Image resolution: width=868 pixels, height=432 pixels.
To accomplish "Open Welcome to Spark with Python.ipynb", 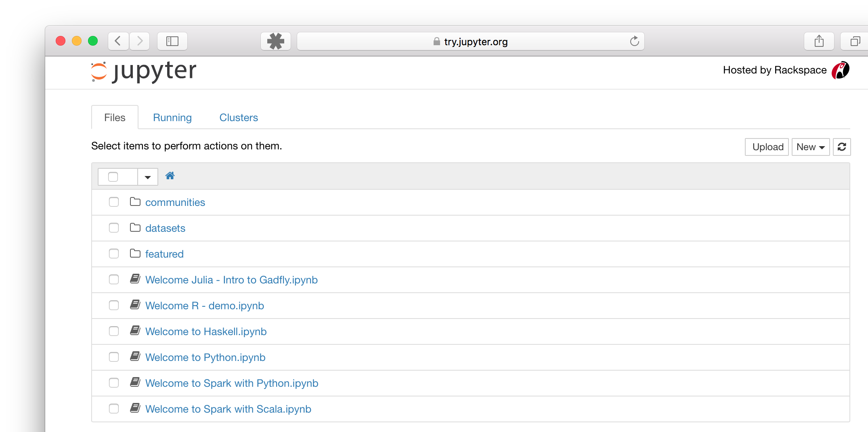I will coord(232,383).
